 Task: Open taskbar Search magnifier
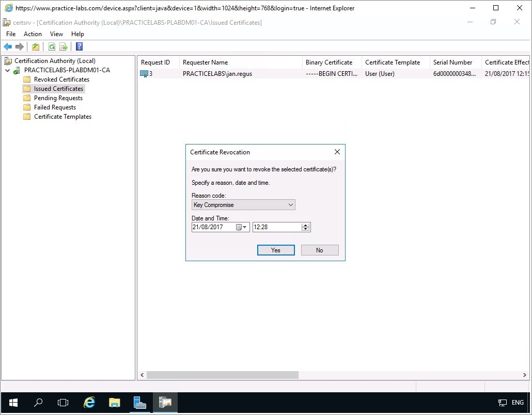coord(38,403)
